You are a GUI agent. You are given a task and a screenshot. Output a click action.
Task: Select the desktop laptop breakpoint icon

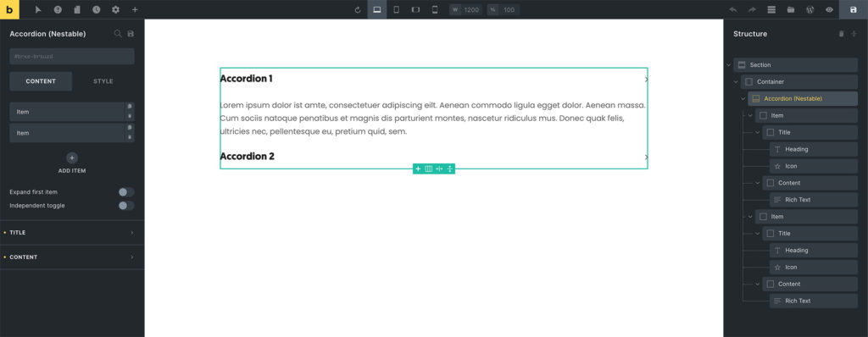coord(377,9)
